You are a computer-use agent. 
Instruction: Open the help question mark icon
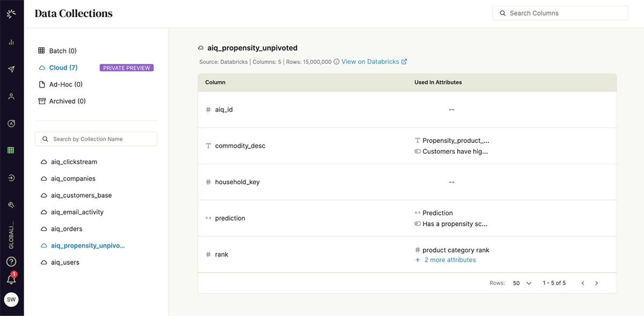tap(11, 262)
